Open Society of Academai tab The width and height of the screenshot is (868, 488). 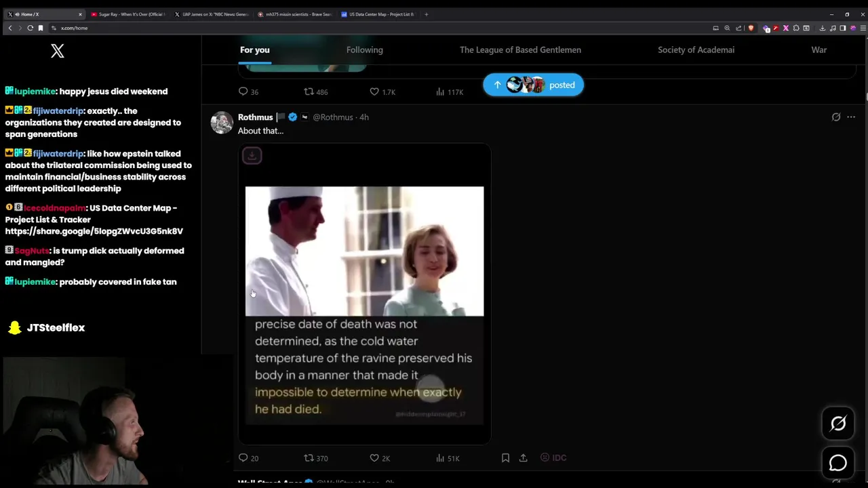point(696,49)
